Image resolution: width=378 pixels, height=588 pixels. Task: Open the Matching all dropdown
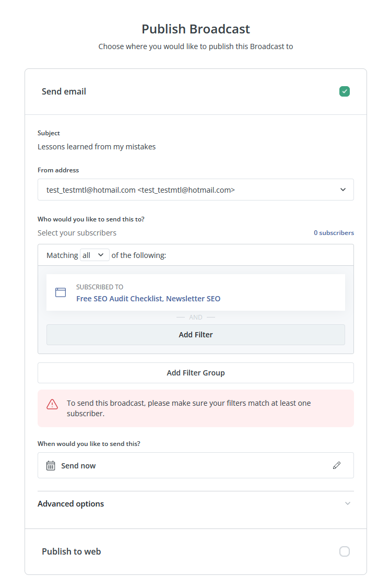click(95, 255)
